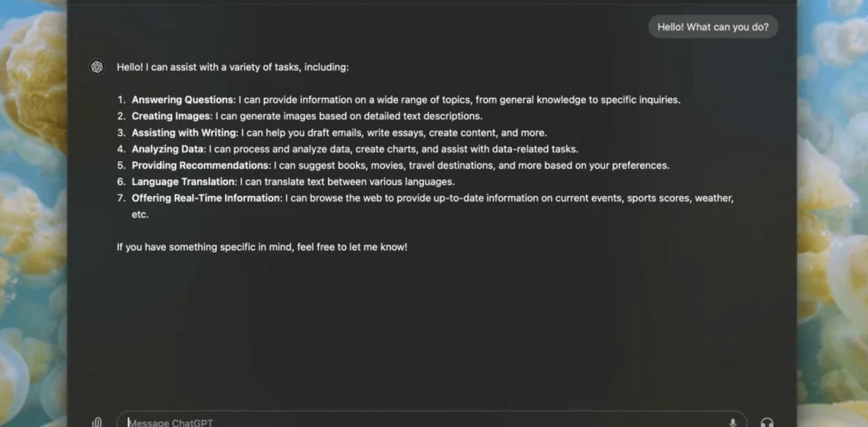Screen dimensions: 868x427
Task: Open voice mode with the headphones icon
Action: [x=767, y=422]
